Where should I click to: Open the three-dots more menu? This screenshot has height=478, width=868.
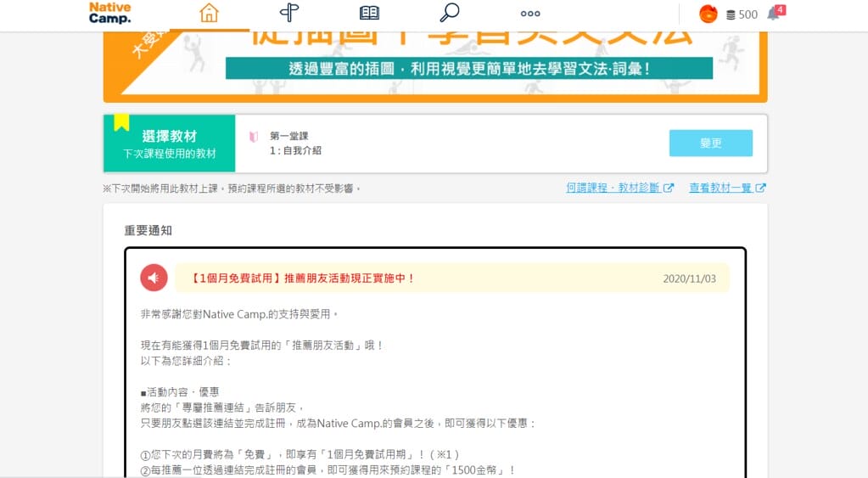pyautogui.click(x=530, y=14)
